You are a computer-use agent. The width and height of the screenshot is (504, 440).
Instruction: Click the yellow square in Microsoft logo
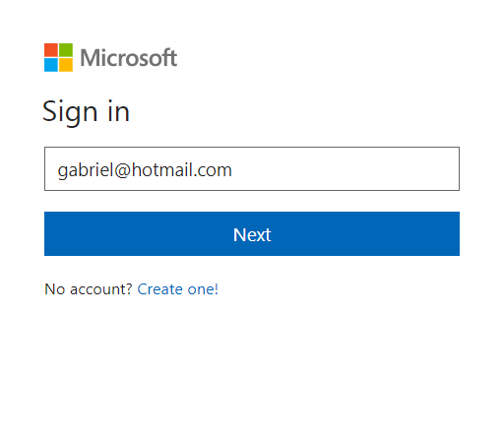66,65
